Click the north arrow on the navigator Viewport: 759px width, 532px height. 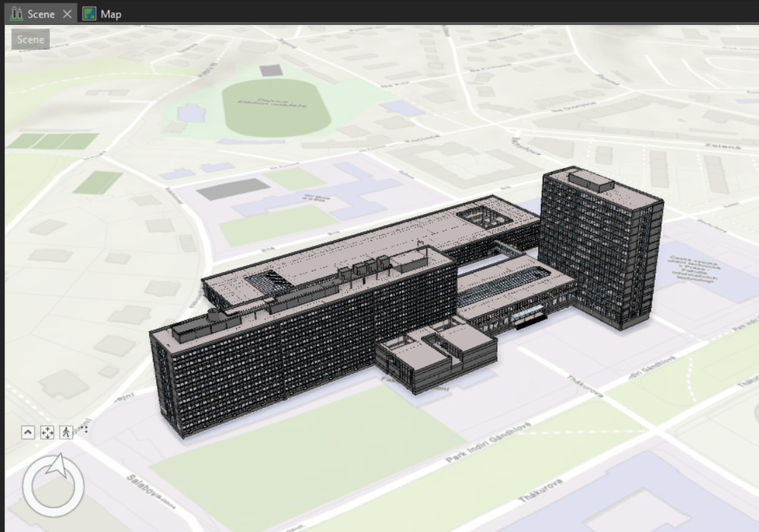tap(58, 466)
